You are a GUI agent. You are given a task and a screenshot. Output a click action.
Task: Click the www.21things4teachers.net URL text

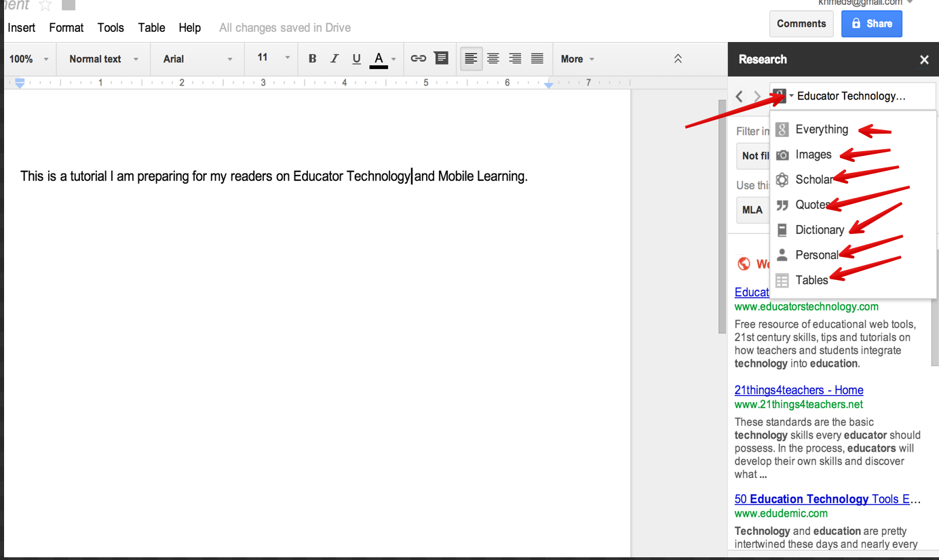799,405
